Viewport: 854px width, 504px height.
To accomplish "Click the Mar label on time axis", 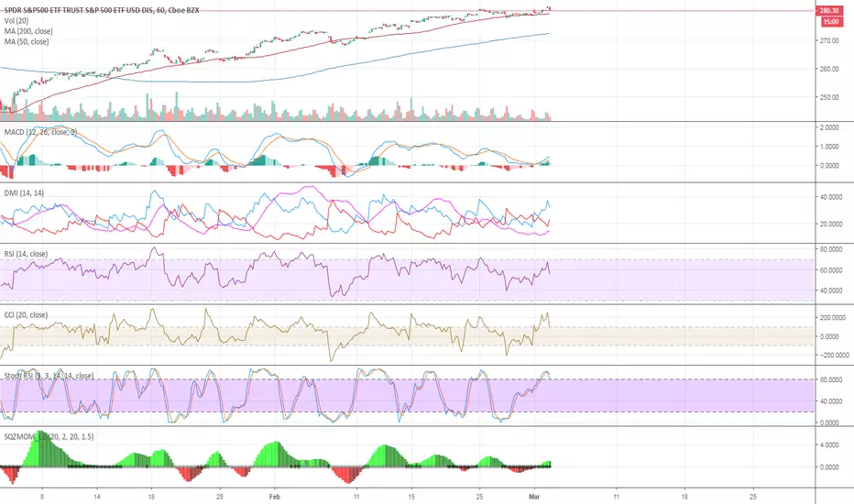I will 534,497.
